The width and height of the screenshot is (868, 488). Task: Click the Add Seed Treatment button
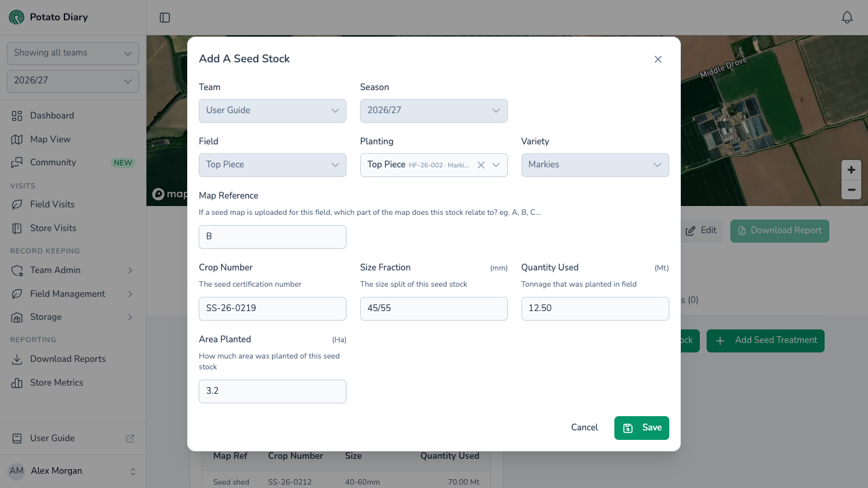pyautogui.click(x=766, y=340)
